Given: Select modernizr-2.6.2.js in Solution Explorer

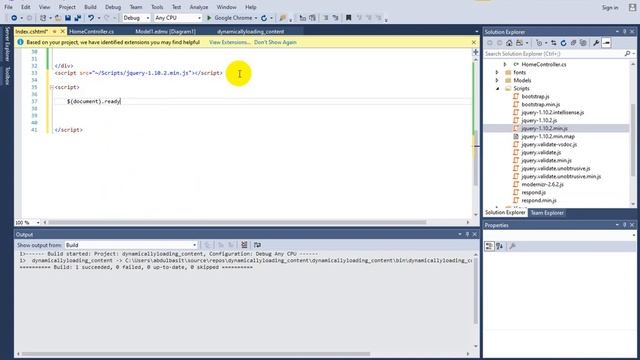Looking at the screenshot, I should 542,184.
